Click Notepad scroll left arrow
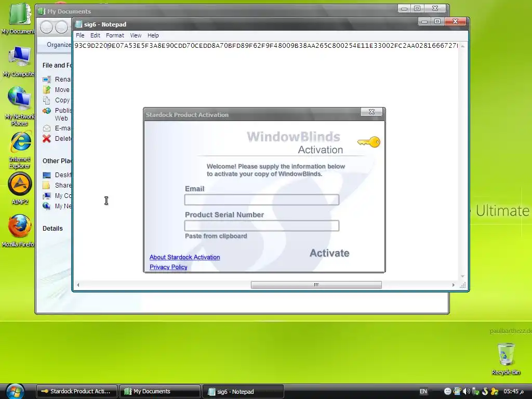The height and width of the screenshot is (399, 532). pyautogui.click(x=78, y=285)
